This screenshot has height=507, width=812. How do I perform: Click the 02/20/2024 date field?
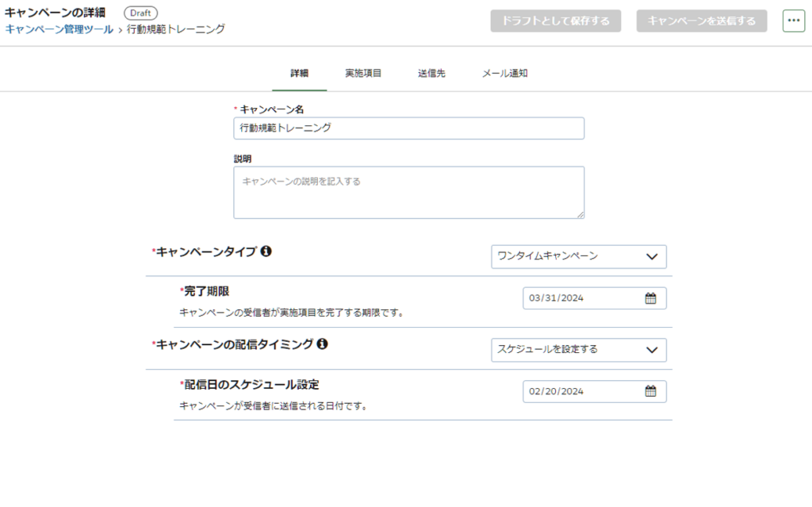pyautogui.click(x=595, y=391)
